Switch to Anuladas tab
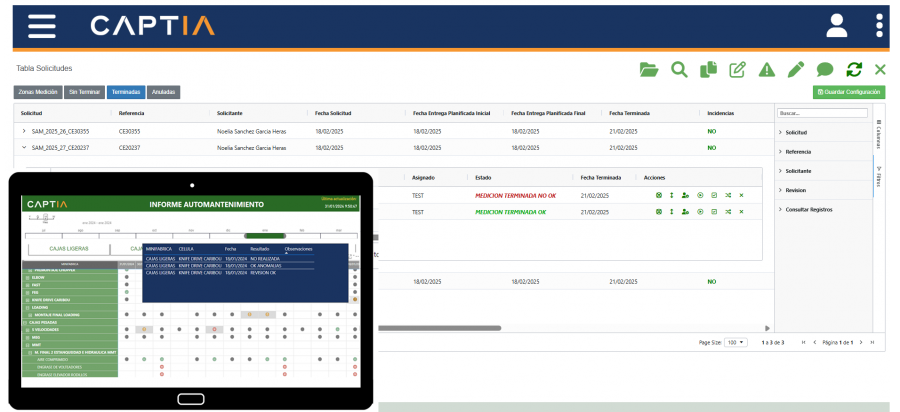 click(x=164, y=92)
